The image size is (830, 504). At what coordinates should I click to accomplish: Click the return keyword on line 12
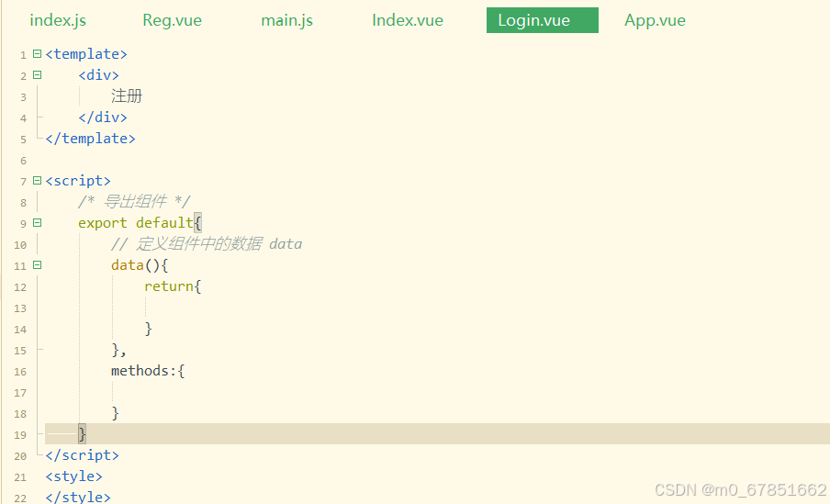(169, 286)
